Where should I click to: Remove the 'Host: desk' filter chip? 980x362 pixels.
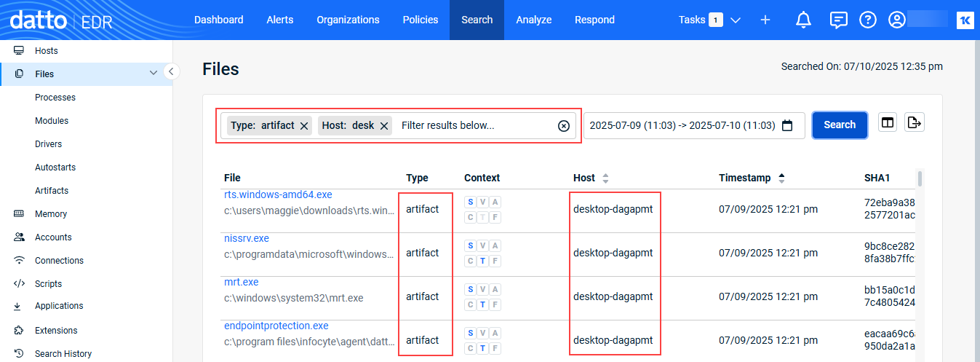click(384, 126)
